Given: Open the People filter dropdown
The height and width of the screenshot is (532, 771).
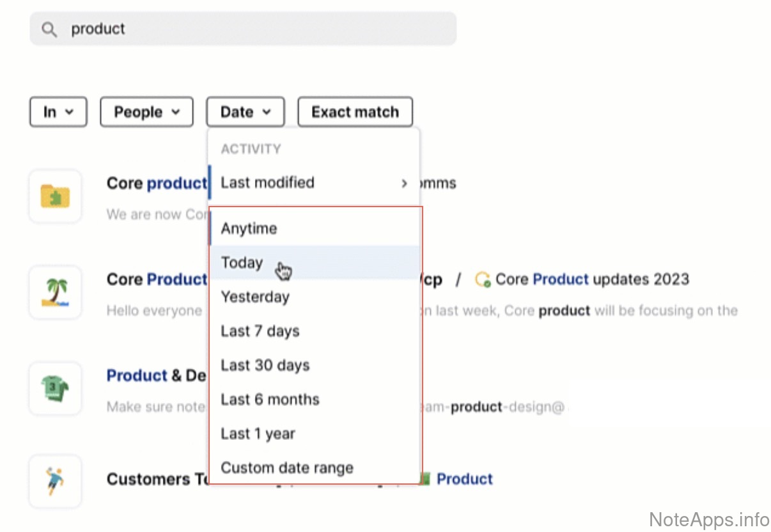Looking at the screenshot, I should point(146,112).
